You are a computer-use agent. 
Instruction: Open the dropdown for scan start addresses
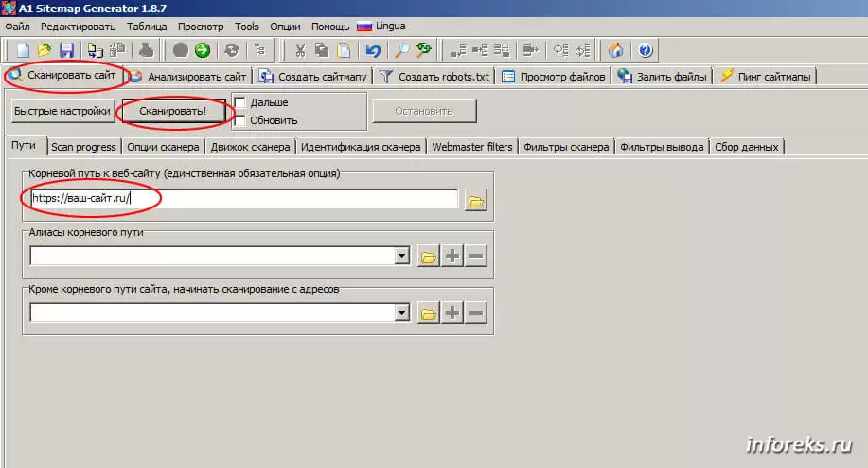click(x=401, y=314)
